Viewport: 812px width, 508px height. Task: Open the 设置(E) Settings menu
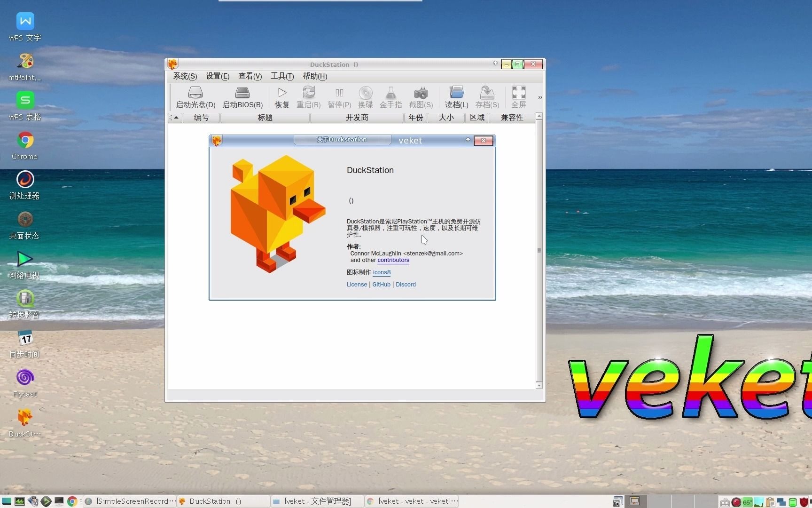(x=218, y=76)
